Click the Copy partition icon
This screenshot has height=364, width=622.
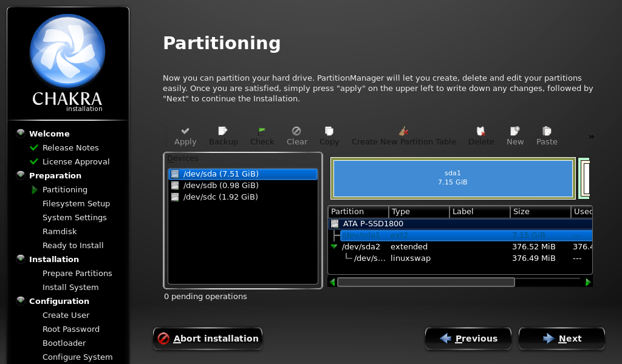click(x=329, y=131)
